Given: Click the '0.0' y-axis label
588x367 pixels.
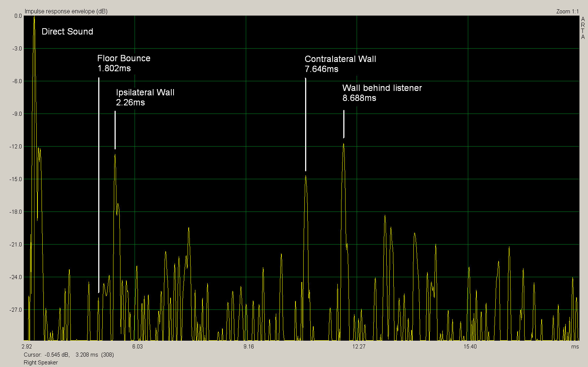Looking at the screenshot, I should pyautogui.click(x=18, y=16).
